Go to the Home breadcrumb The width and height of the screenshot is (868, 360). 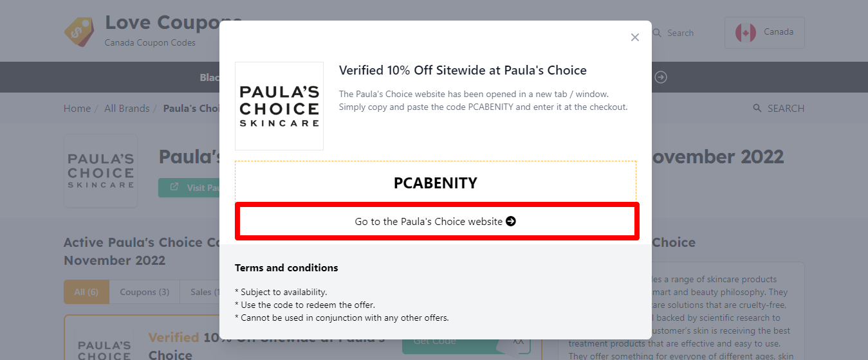tap(77, 108)
